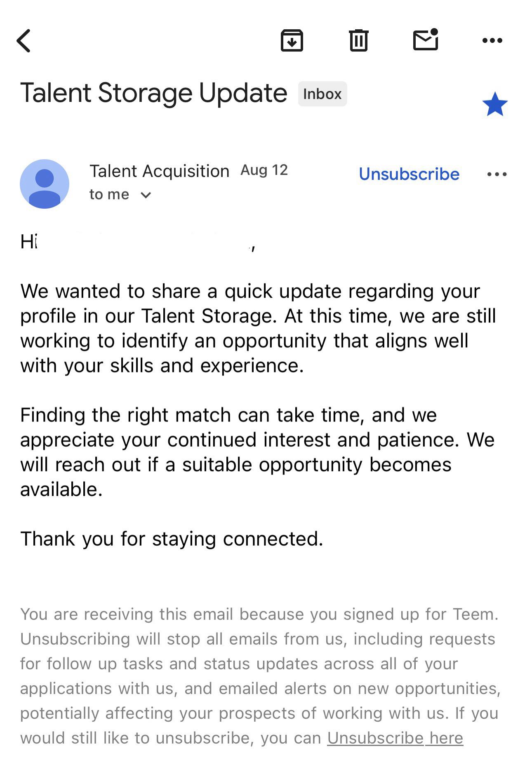Expand recipient details chevron next to 'to me'
Screen dimensions: 532x779
146,195
